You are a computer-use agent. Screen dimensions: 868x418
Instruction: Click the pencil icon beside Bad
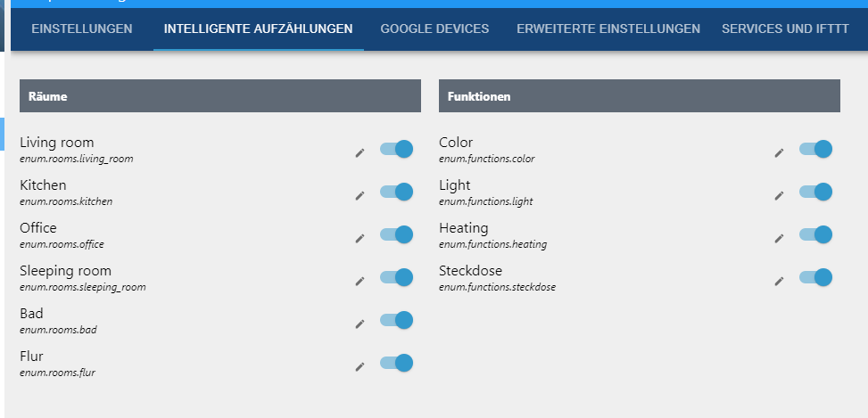(x=360, y=324)
